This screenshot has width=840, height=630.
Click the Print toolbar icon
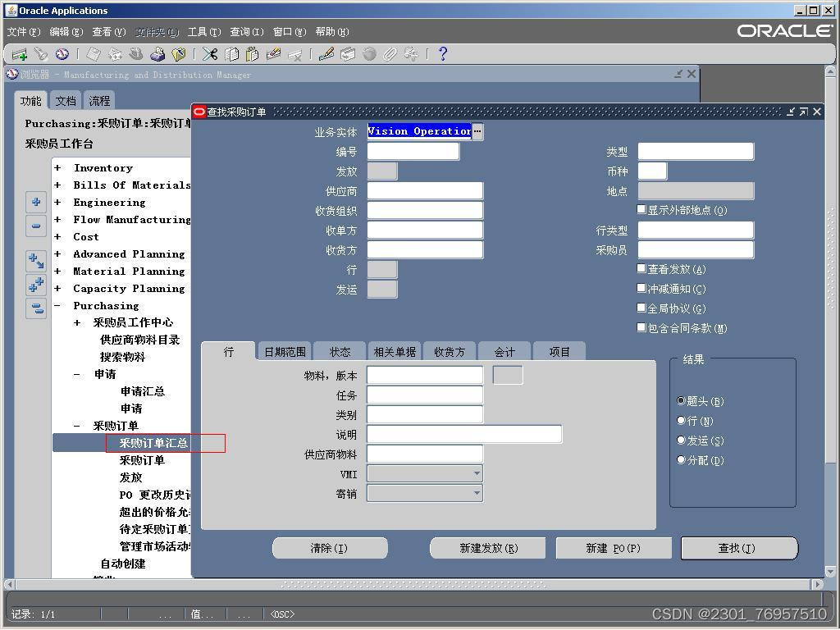pyautogui.click(x=157, y=54)
